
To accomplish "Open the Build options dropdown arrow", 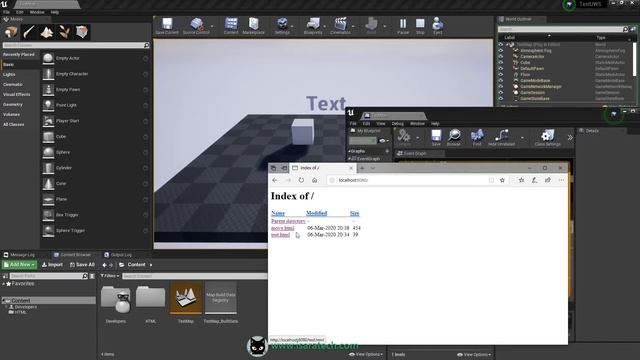I will (384, 26).
